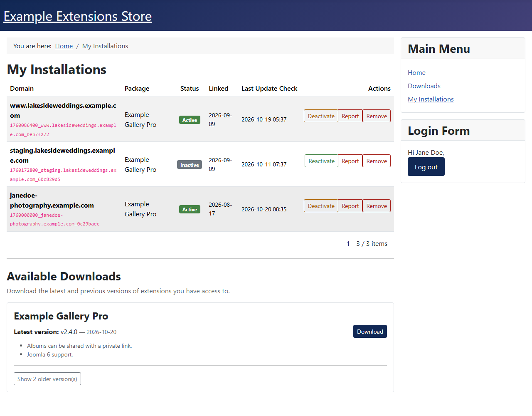Select site key 1760000000_janedoe-photography code

tap(55, 220)
